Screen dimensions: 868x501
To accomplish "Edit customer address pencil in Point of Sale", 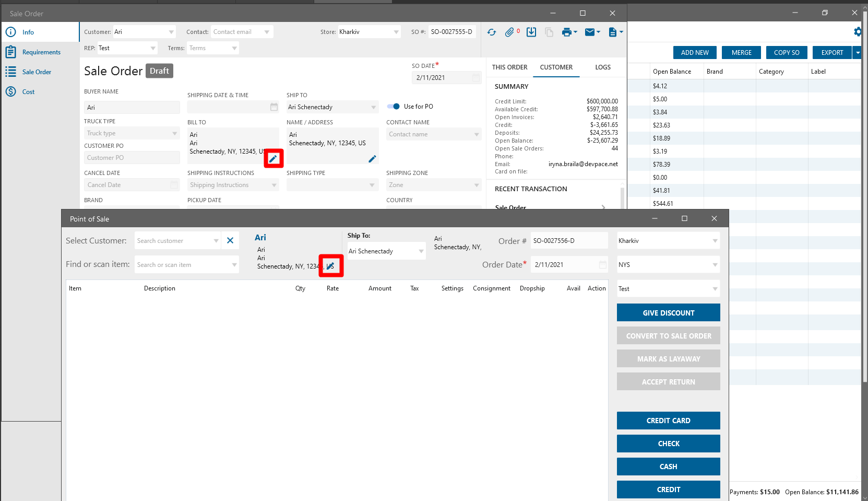I will [330, 266].
